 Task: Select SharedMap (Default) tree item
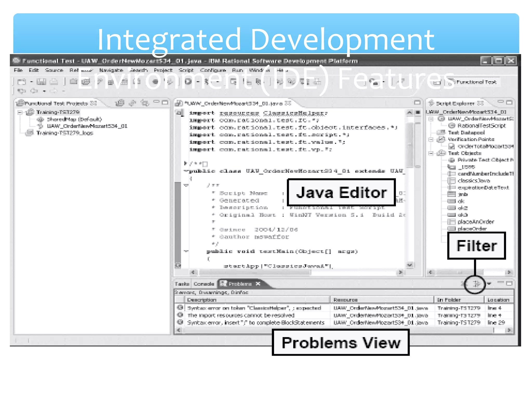[74, 119]
